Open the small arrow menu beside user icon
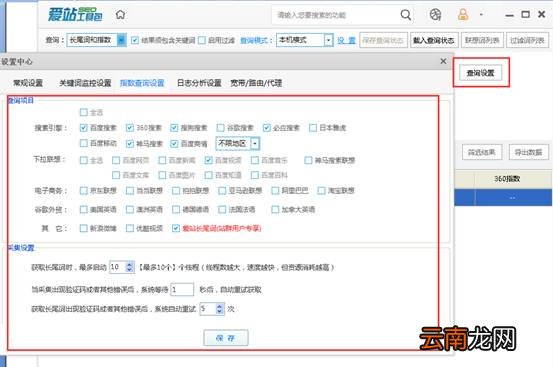The height and width of the screenshot is (367, 553). 481,15
